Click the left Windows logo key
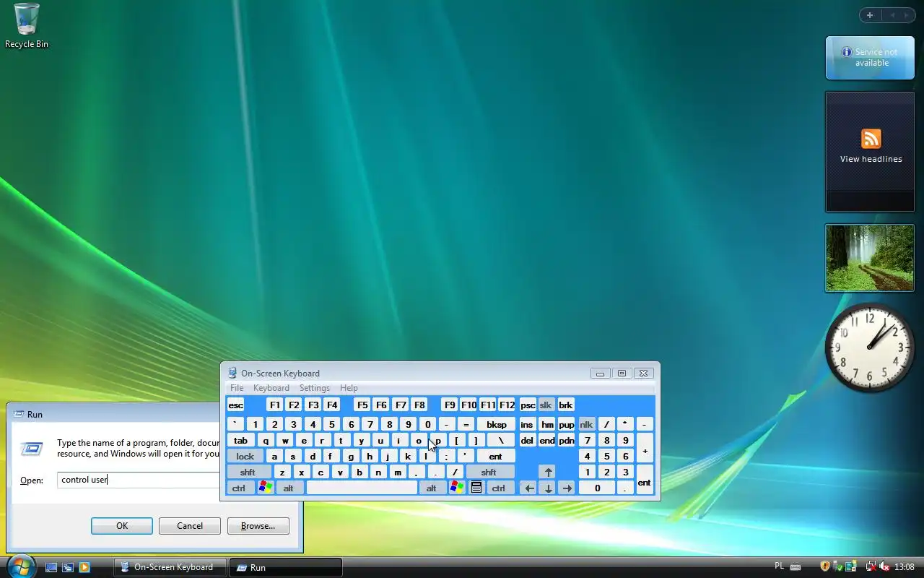 pyautogui.click(x=266, y=488)
